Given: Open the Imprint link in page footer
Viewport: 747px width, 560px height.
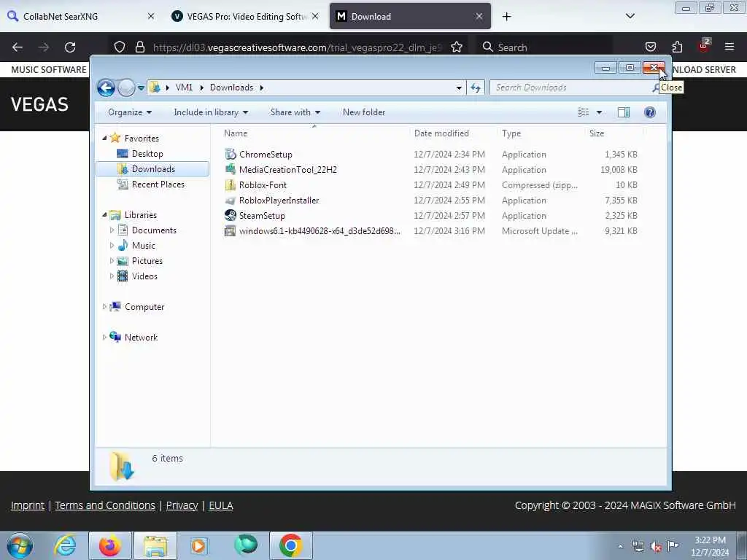Looking at the screenshot, I should click(x=28, y=506).
